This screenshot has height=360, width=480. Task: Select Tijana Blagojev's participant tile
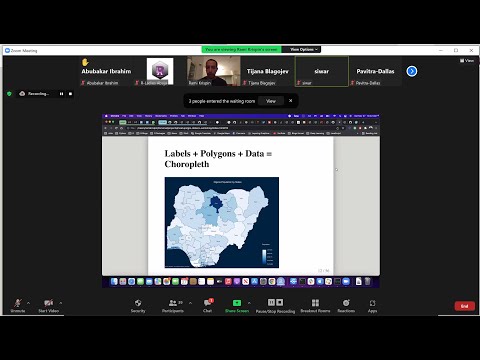[268, 71]
